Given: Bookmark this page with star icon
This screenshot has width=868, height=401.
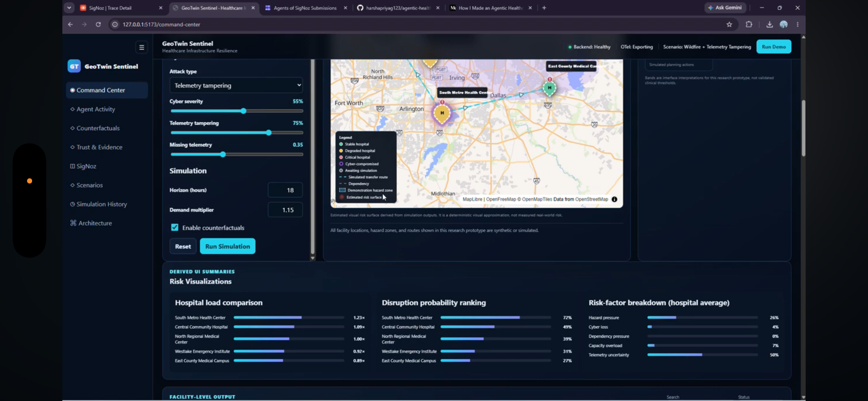Looking at the screenshot, I should 729,24.
